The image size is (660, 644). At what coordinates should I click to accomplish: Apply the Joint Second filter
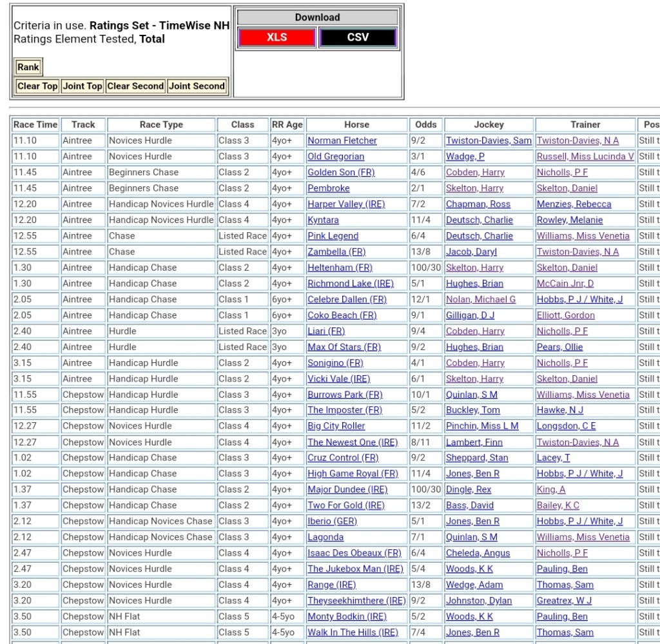[x=197, y=86]
